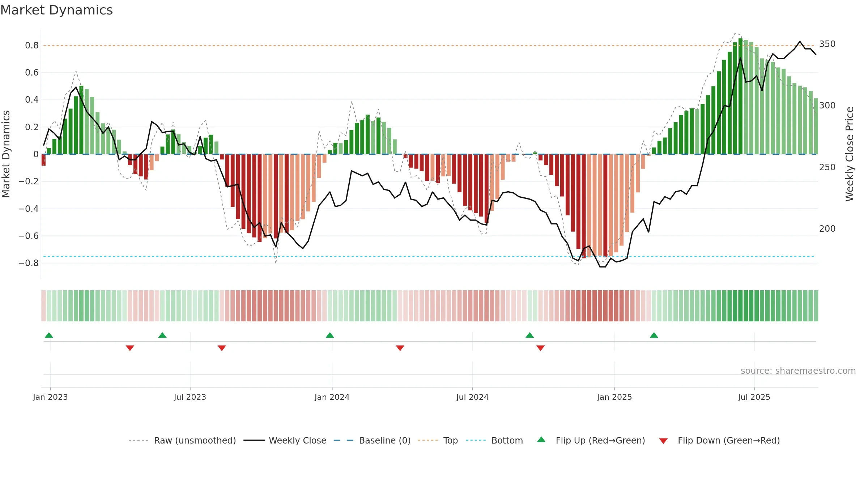
Task: Select the Flip Down marker near April 2023
Action: [130, 348]
